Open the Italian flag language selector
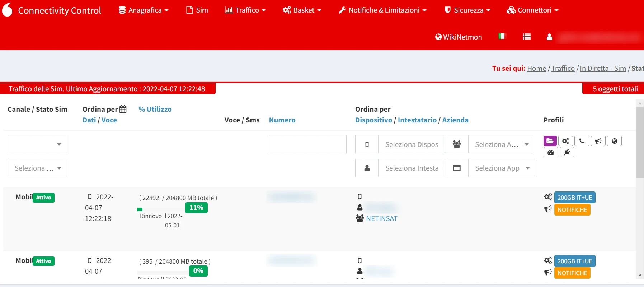The height and width of the screenshot is (287, 644). click(x=502, y=36)
